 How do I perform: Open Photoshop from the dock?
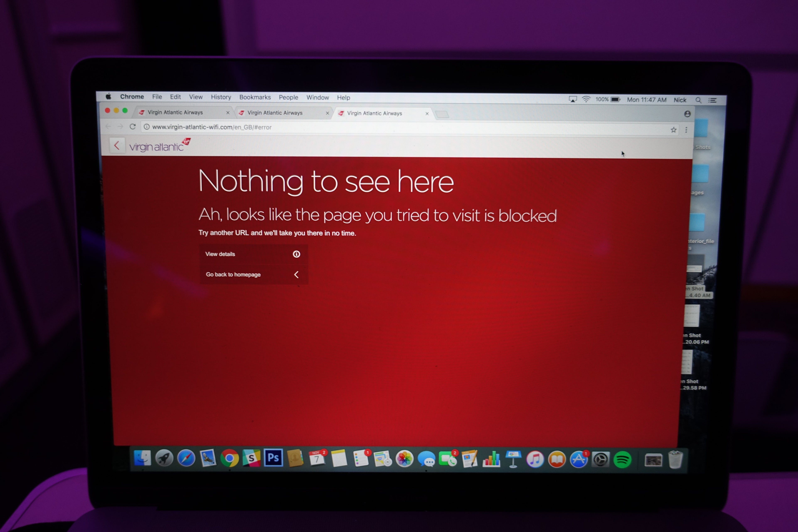(x=273, y=458)
